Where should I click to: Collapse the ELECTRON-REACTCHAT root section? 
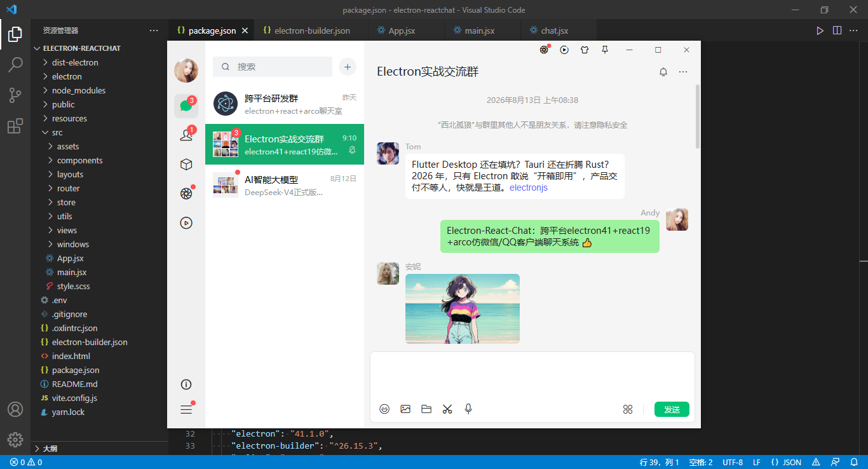pos(99,48)
